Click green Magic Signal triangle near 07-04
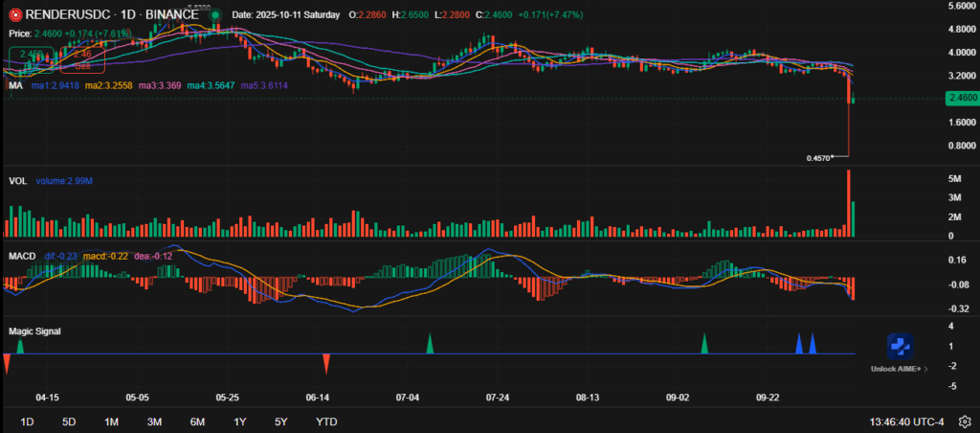 430,344
